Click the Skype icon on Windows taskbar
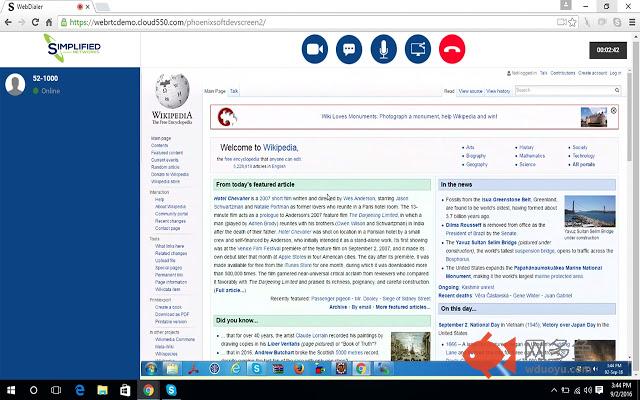Image resolution: width=640 pixels, height=400 pixels. (171, 390)
